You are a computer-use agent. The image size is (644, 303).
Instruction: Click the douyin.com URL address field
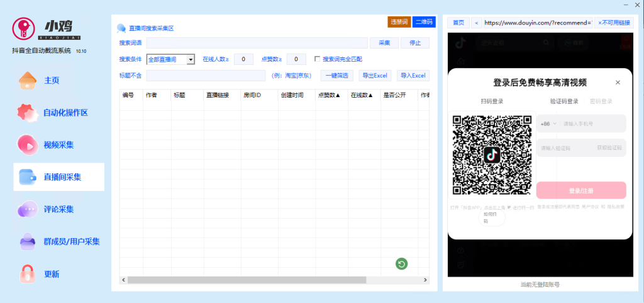(538, 23)
